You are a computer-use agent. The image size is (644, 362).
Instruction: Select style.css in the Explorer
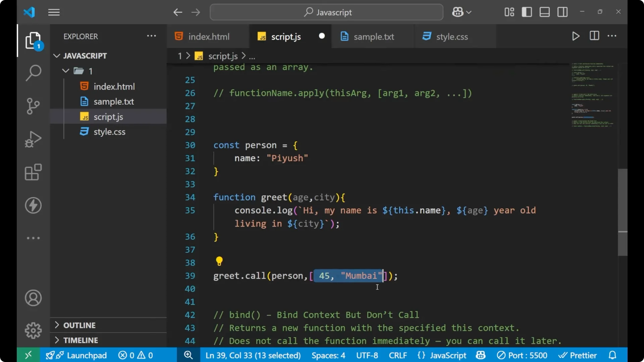pos(109,131)
